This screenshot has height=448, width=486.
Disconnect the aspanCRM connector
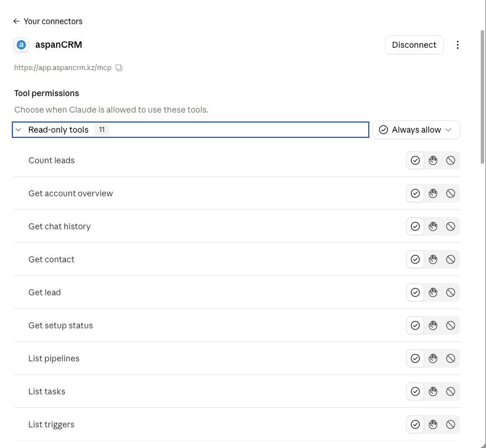(x=414, y=45)
